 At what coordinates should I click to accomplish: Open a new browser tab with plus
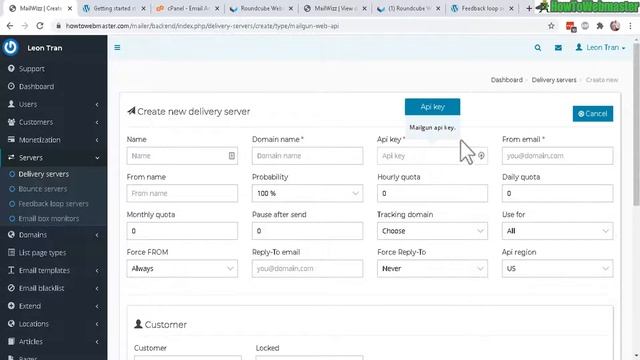click(529, 8)
